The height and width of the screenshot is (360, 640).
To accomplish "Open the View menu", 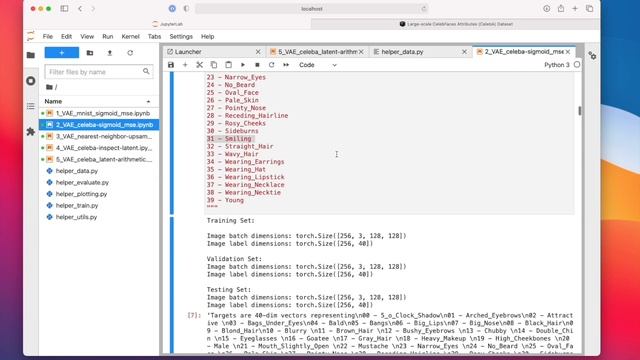I will coord(87,36).
